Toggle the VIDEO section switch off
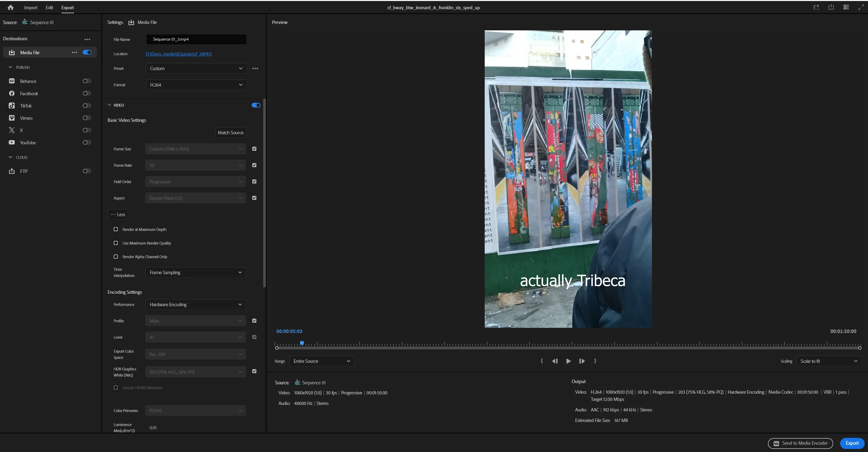 coord(256,105)
